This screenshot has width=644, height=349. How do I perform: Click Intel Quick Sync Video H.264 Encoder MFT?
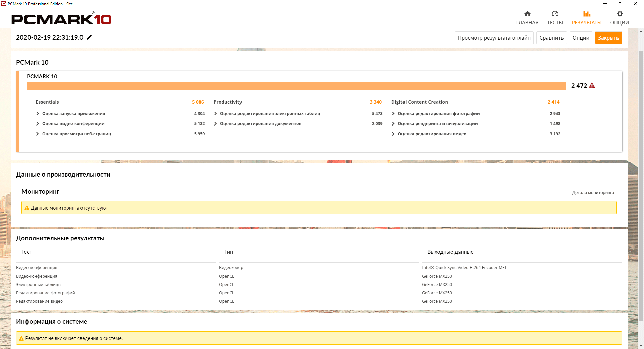pos(464,268)
